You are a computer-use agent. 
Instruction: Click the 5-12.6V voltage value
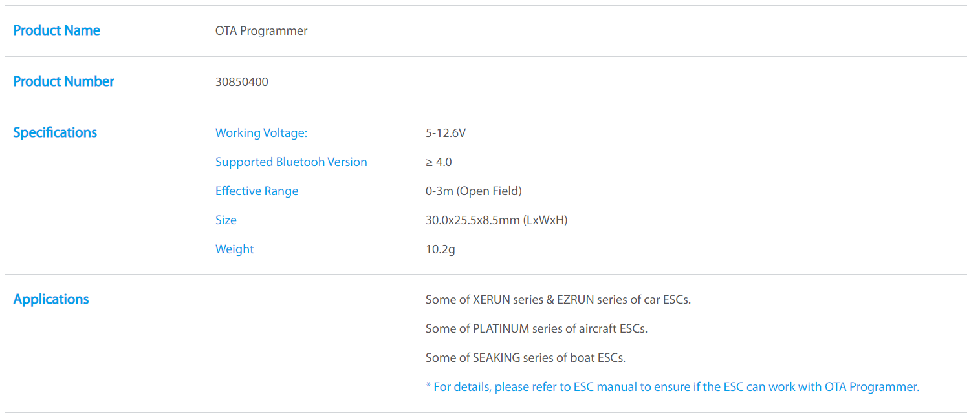coord(446,133)
